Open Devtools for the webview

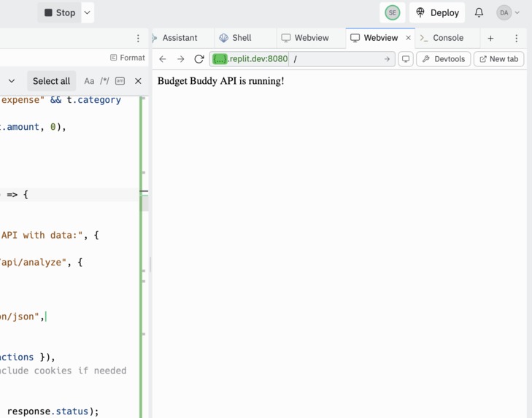pyautogui.click(x=444, y=59)
